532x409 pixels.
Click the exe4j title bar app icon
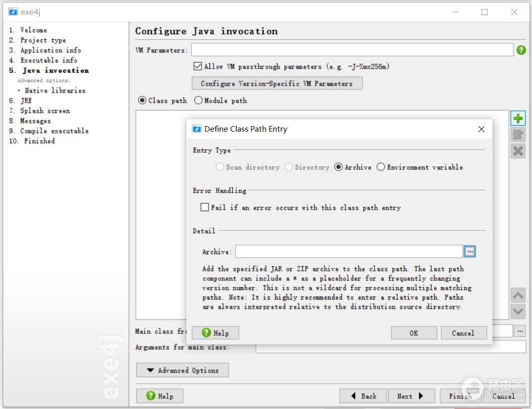[13, 12]
